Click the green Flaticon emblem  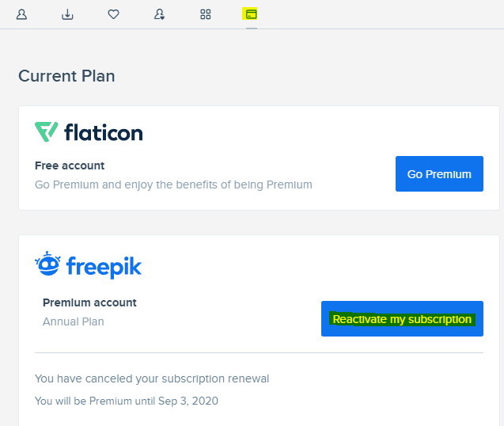pos(47,131)
